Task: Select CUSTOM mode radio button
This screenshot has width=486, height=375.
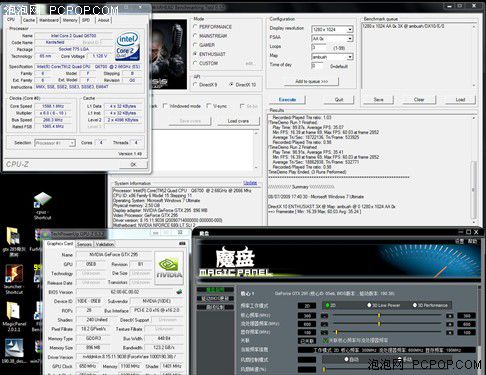Action: (195, 63)
